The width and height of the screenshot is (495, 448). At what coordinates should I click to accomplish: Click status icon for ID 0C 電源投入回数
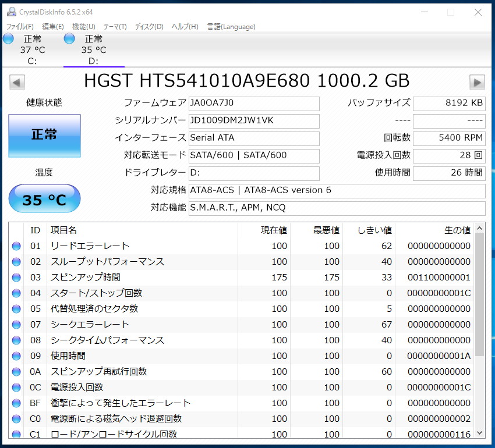point(16,387)
